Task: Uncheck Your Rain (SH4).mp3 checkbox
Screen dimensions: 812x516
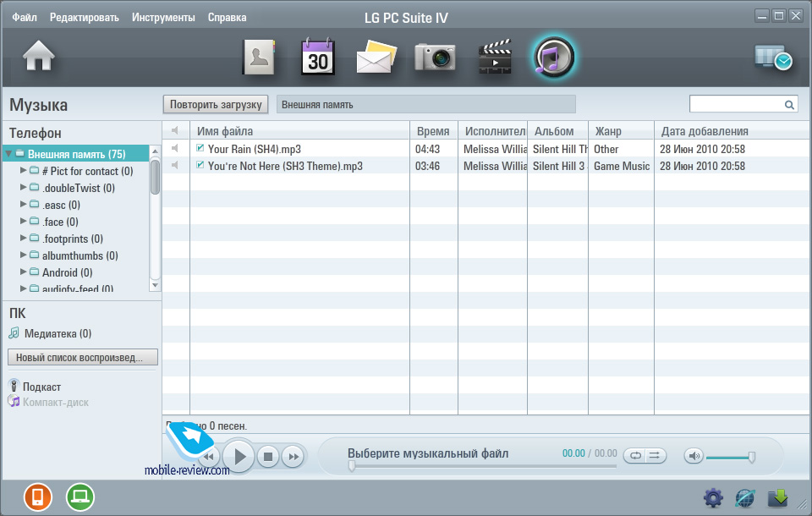Action: (x=200, y=148)
